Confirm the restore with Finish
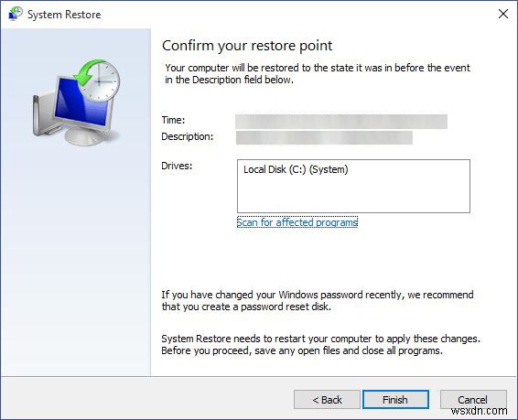The width and height of the screenshot is (518, 420). (395, 400)
